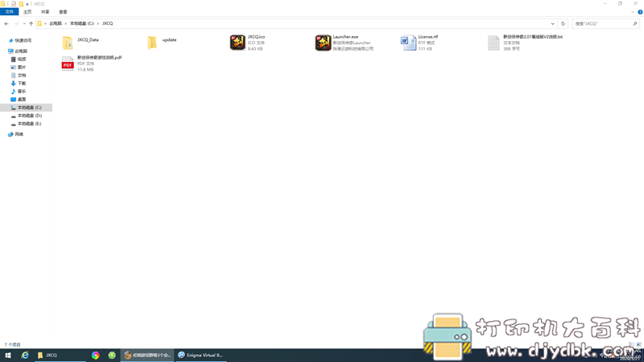Select 本地磁盘 (D:) in the navigation pane
Image resolution: width=644 pixels, height=362 pixels.
point(29,115)
